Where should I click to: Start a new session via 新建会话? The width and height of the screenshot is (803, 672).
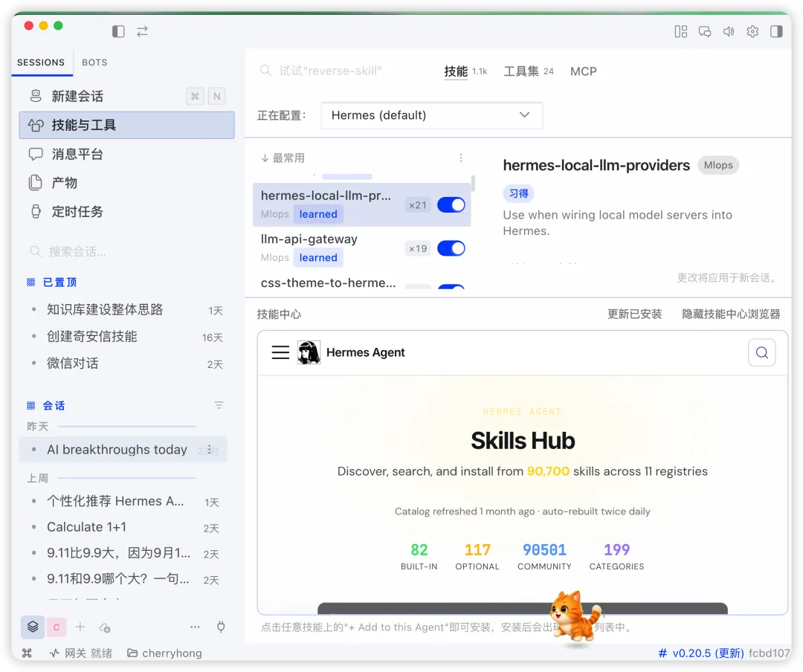pyautogui.click(x=126, y=97)
